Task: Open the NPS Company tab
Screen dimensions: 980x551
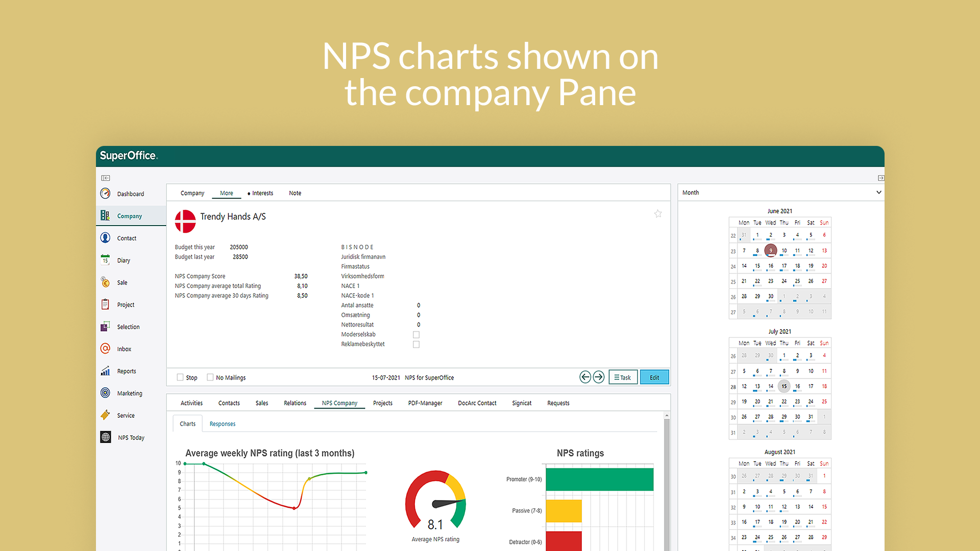Action: (339, 403)
